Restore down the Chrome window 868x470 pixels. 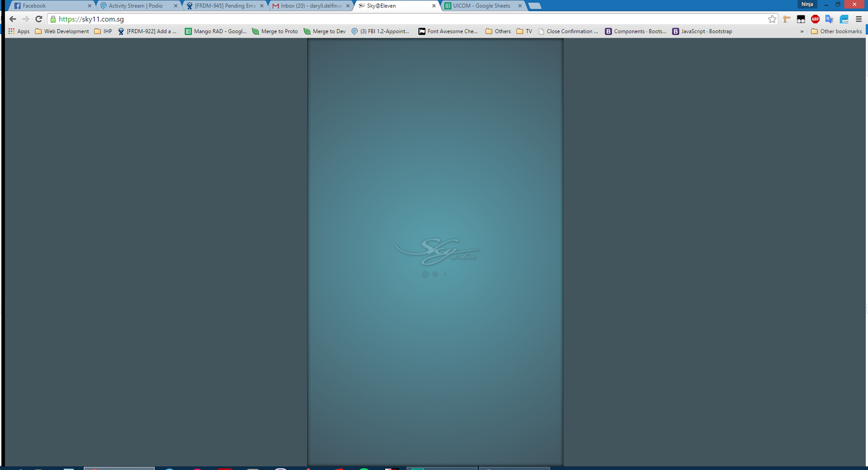tap(838, 4)
